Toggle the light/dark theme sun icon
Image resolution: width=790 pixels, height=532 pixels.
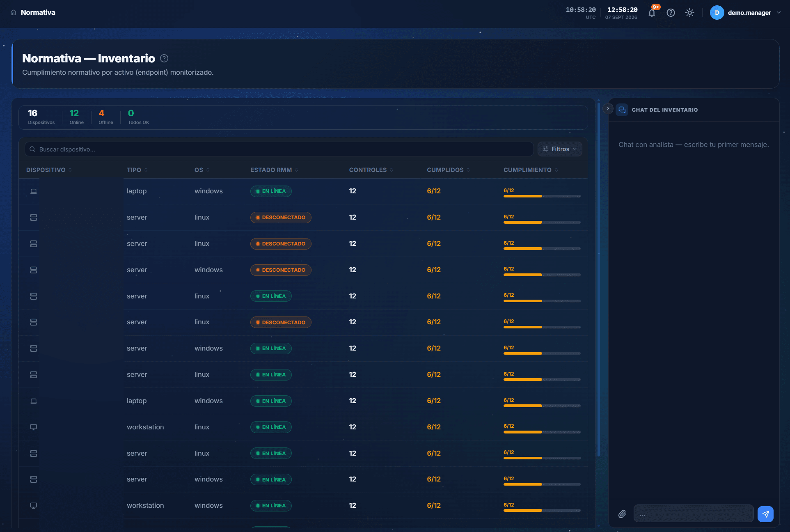(689, 13)
